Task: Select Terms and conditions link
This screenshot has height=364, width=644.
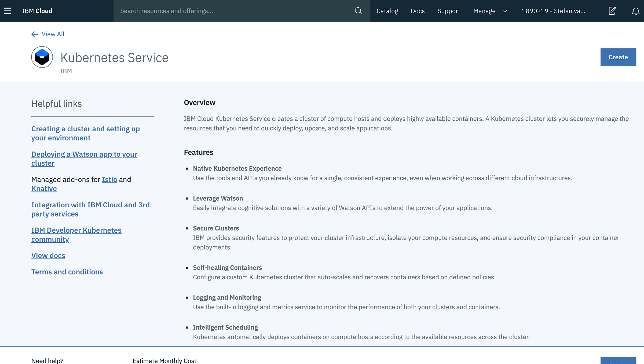Action: [67, 271]
